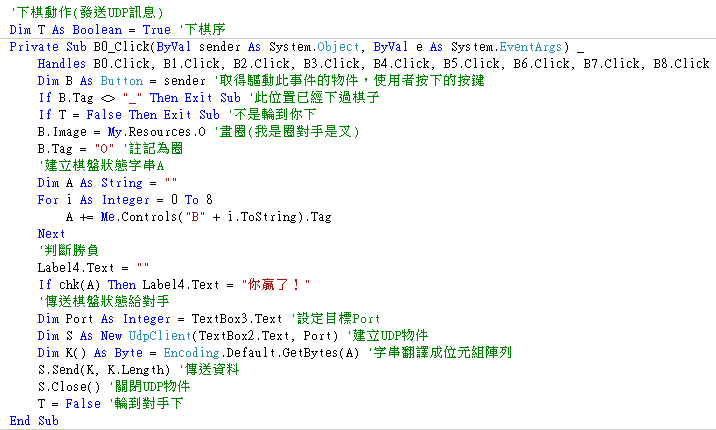Click 'System.Object' in the signature
Screen dimensions: 716x430
click(314, 47)
